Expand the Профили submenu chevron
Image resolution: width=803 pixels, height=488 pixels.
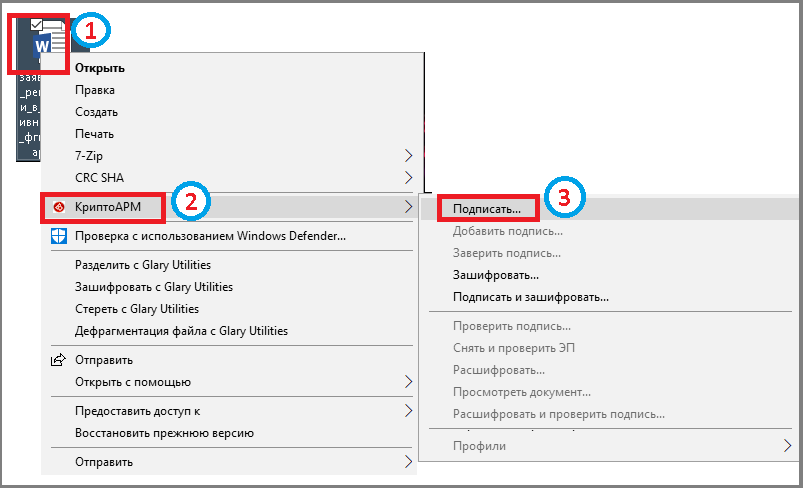(x=787, y=445)
